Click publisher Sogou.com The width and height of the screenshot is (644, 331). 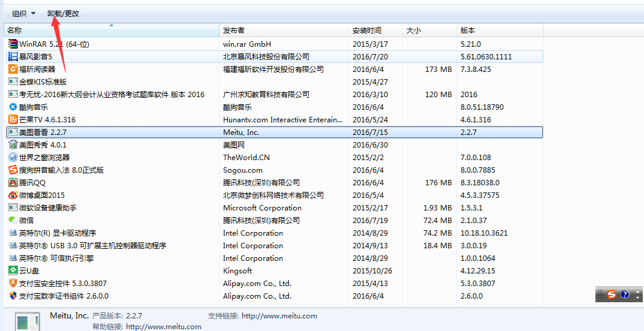[243, 170]
